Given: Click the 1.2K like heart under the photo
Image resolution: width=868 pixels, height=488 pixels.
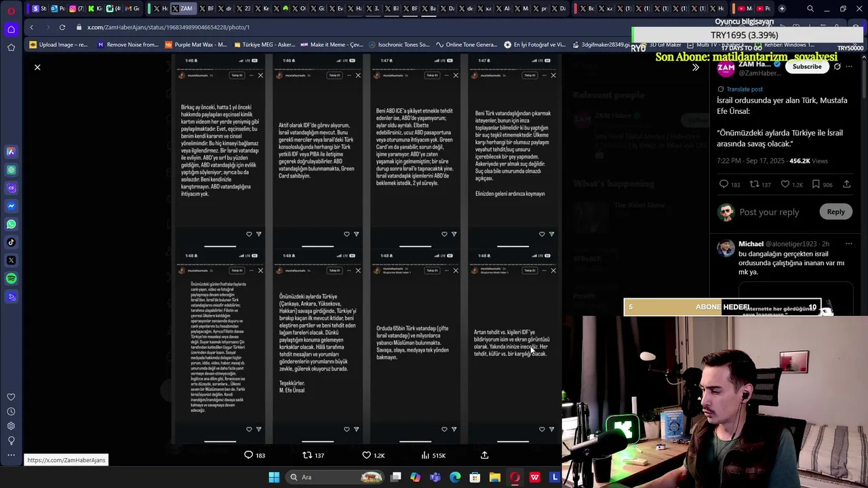Looking at the screenshot, I should (366, 455).
